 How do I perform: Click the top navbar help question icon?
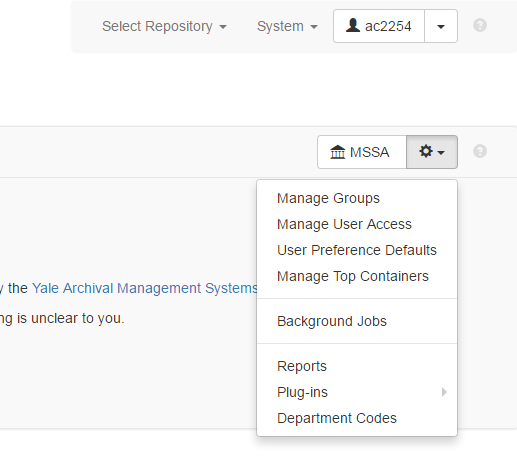click(x=480, y=25)
